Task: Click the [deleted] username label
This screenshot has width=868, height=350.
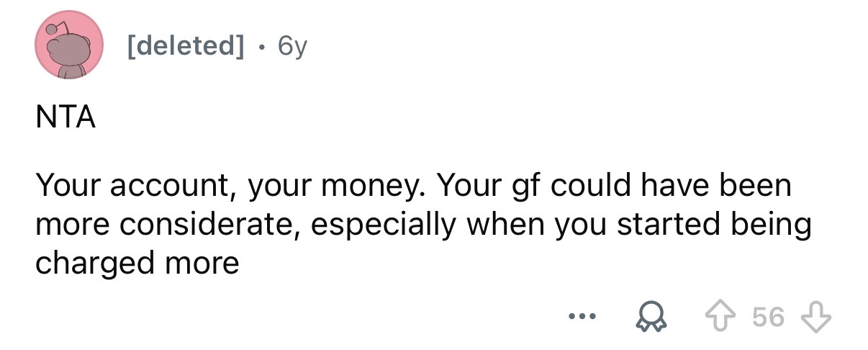Action: click(184, 47)
